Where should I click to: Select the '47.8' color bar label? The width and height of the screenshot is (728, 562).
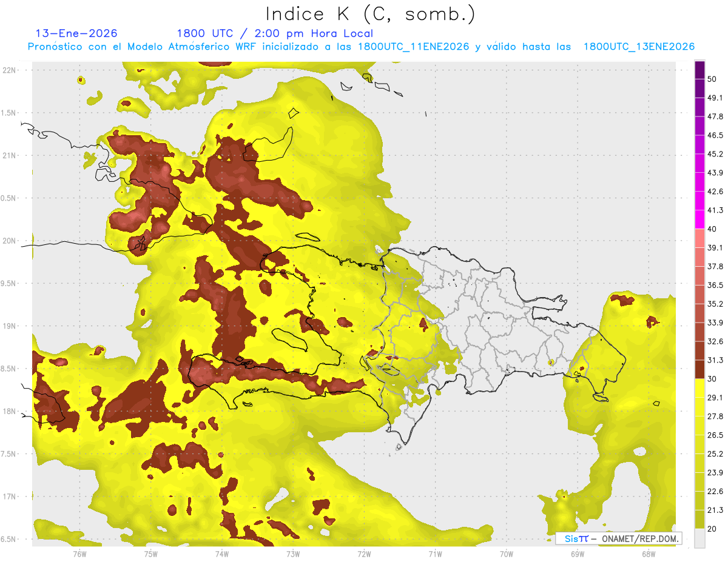click(x=715, y=116)
